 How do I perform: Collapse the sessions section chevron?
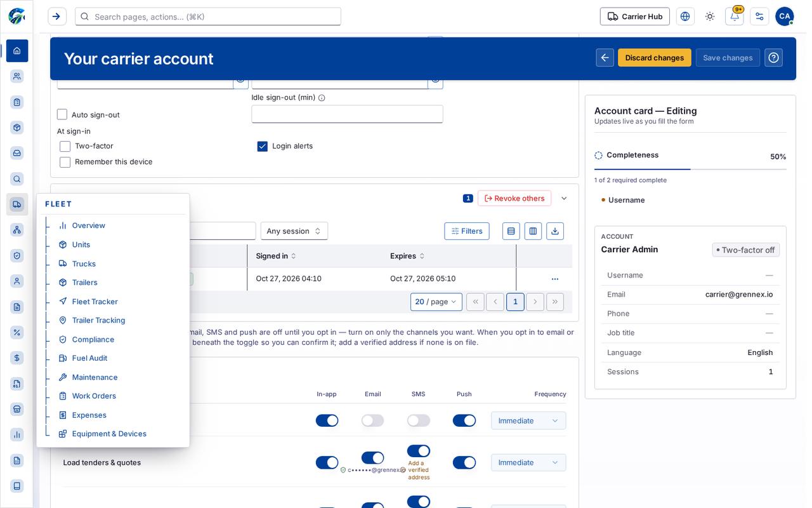tap(564, 198)
